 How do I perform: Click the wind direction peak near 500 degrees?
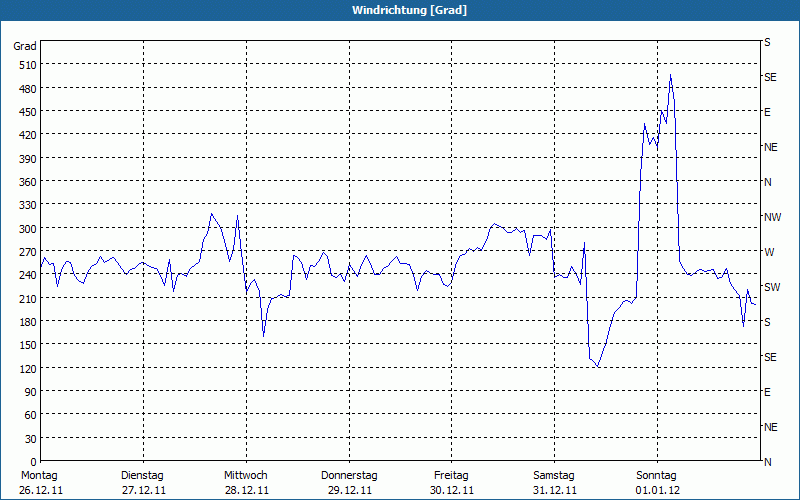tap(670, 75)
